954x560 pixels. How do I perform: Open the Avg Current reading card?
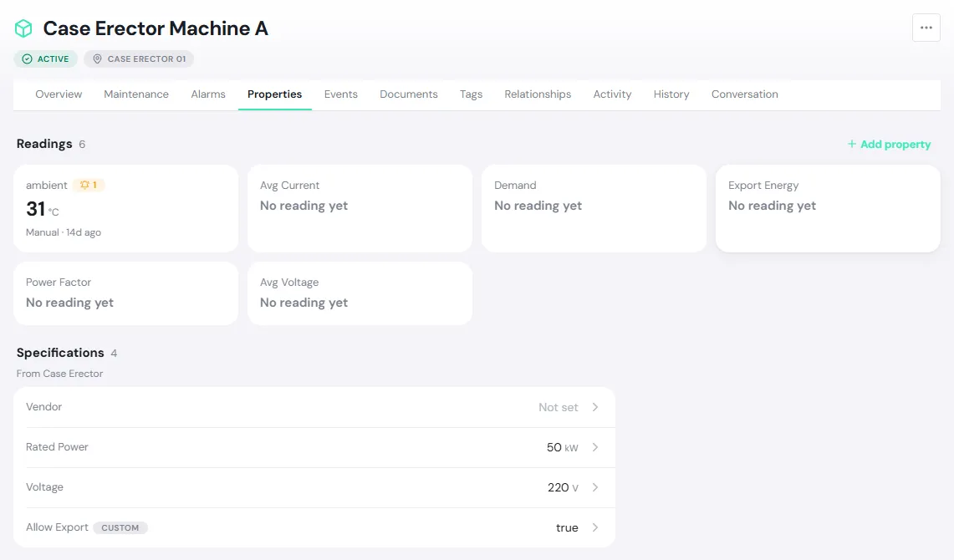tap(360, 209)
